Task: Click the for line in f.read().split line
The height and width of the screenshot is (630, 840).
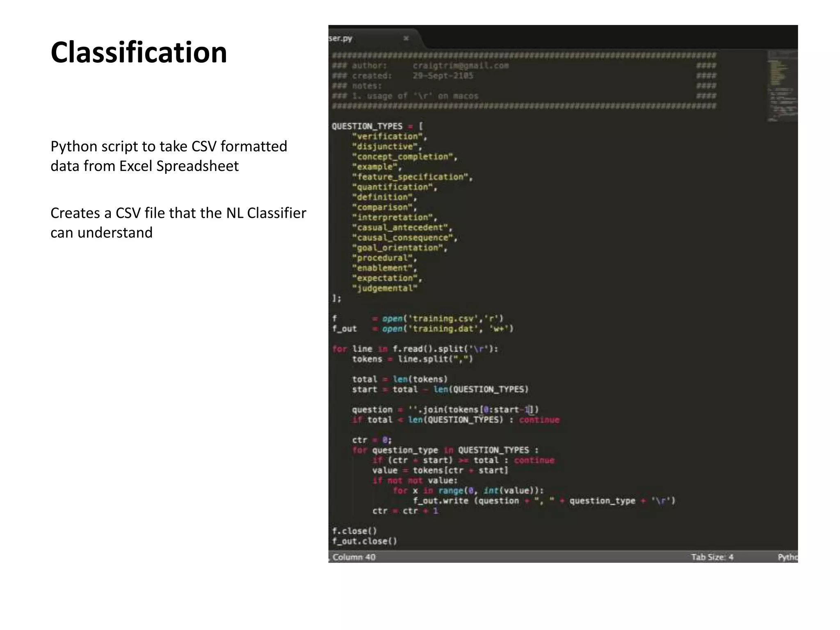Action: (415, 349)
